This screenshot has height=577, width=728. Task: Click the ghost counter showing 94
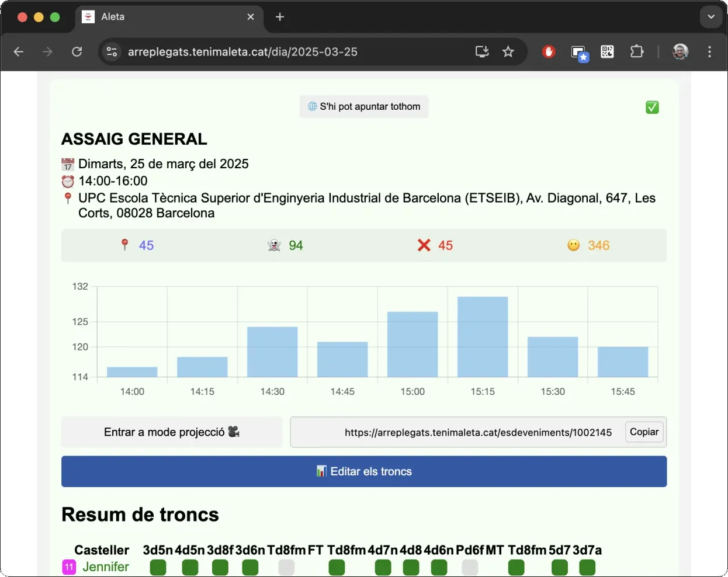[x=286, y=245]
